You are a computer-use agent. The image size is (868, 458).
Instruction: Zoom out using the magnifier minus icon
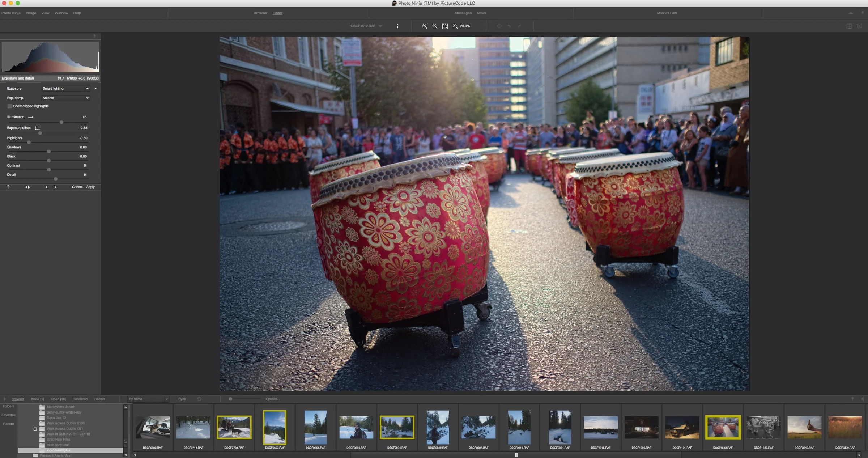click(x=435, y=26)
